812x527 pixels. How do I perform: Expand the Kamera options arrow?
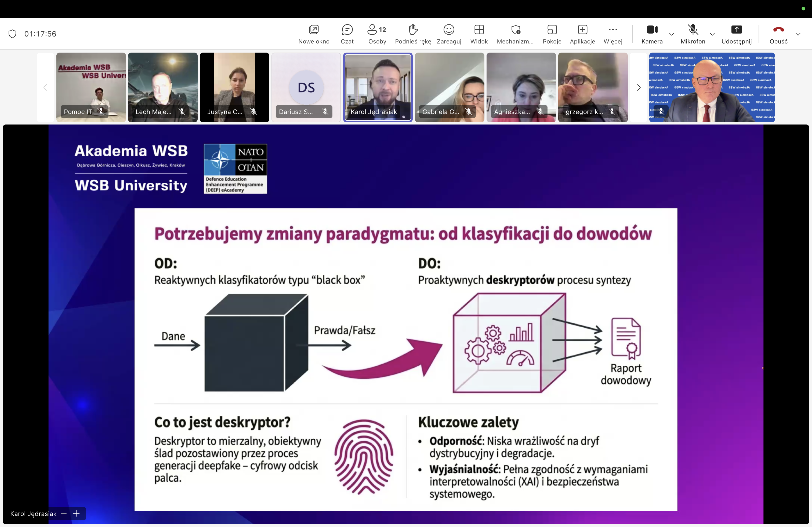pos(671,34)
